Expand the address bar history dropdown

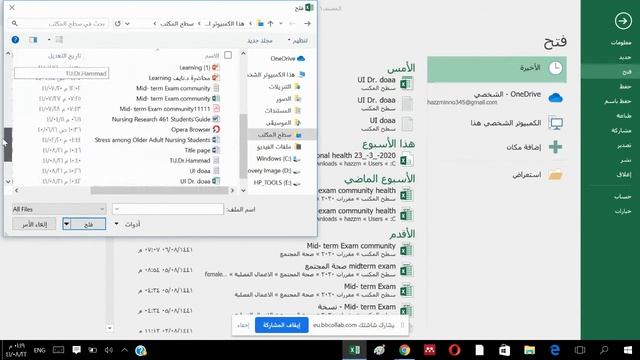(127, 24)
